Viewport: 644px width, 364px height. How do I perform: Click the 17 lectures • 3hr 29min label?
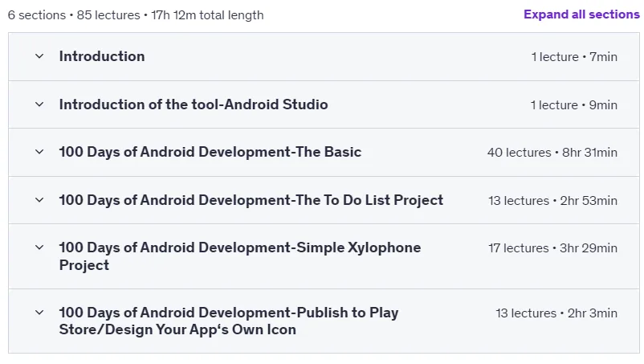click(552, 248)
